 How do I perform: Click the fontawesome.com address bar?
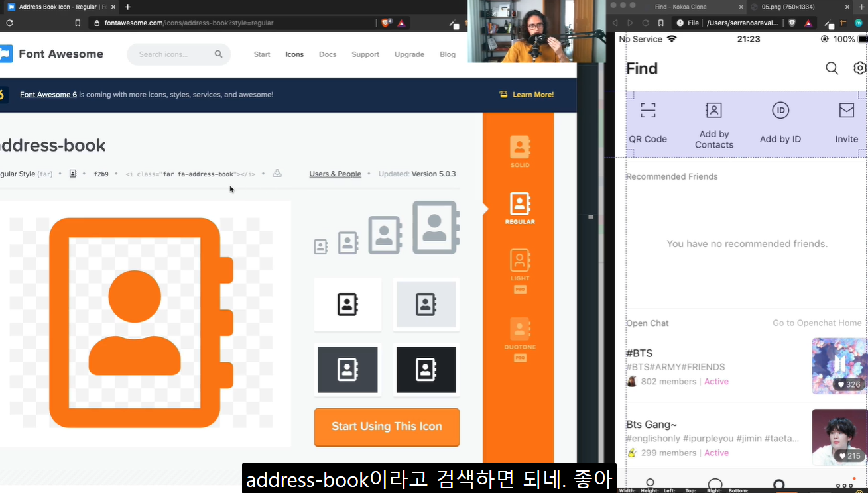[232, 23]
